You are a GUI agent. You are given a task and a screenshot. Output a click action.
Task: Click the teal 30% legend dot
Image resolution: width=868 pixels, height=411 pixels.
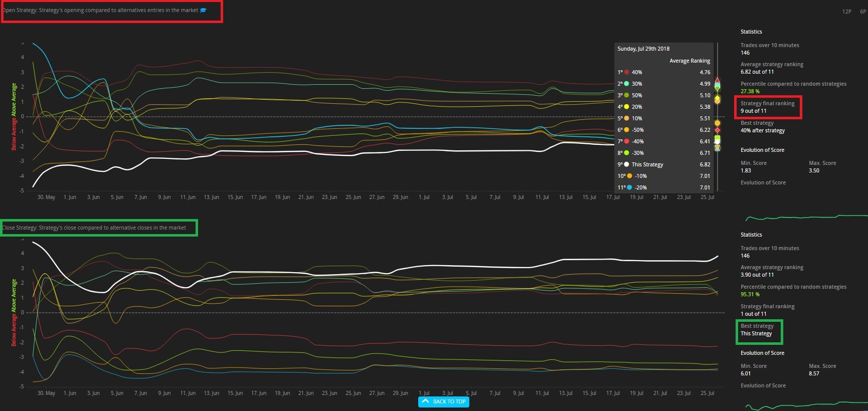(x=626, y=84)
